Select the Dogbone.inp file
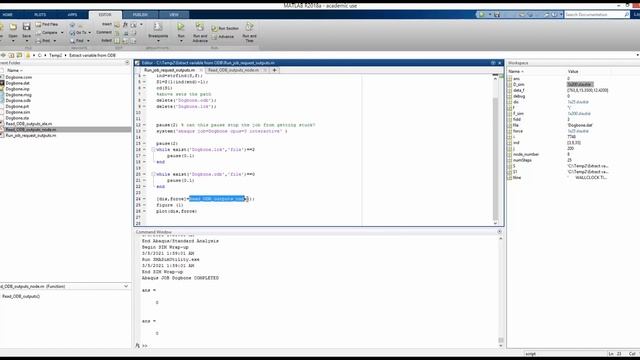Image resolution: width=640 pixels, height=360 pixels. click(x=17, y=89)
